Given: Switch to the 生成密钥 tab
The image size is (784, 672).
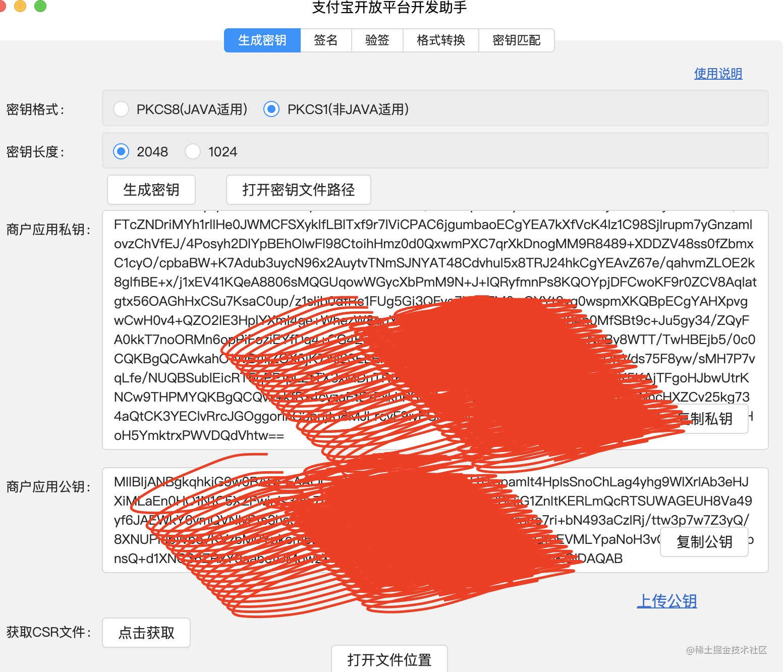Looking at the screenshot, I should coord(262,40).
